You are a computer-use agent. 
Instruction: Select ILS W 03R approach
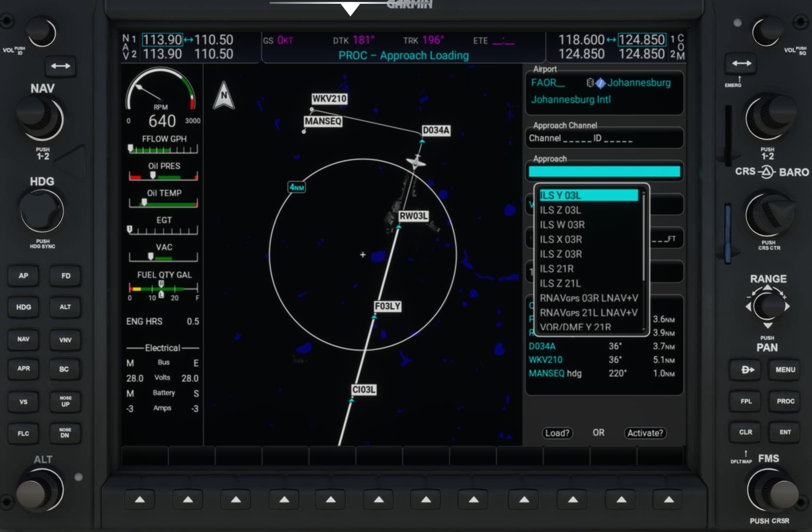coord(589,225)
